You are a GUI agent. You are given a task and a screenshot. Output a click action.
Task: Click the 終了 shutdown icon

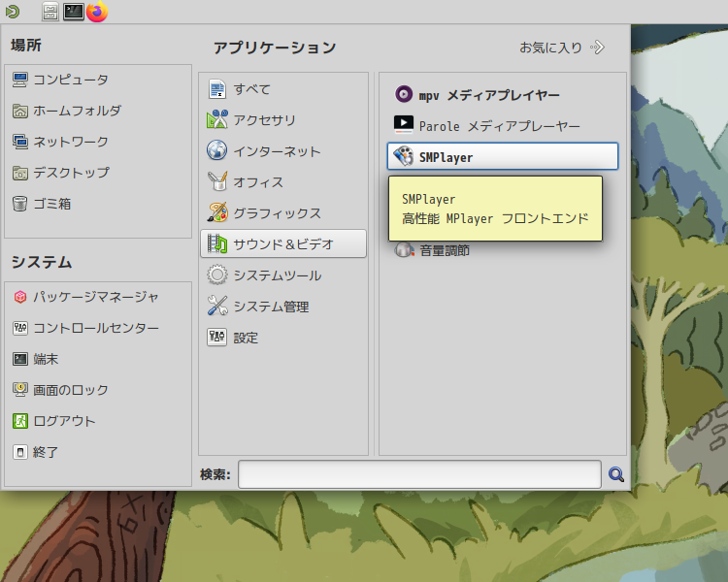click(20, 452)
